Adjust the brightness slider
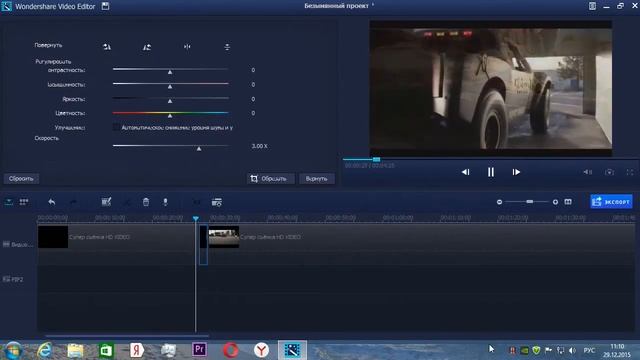Screen dimensions: 640x360 pos(170,99)
